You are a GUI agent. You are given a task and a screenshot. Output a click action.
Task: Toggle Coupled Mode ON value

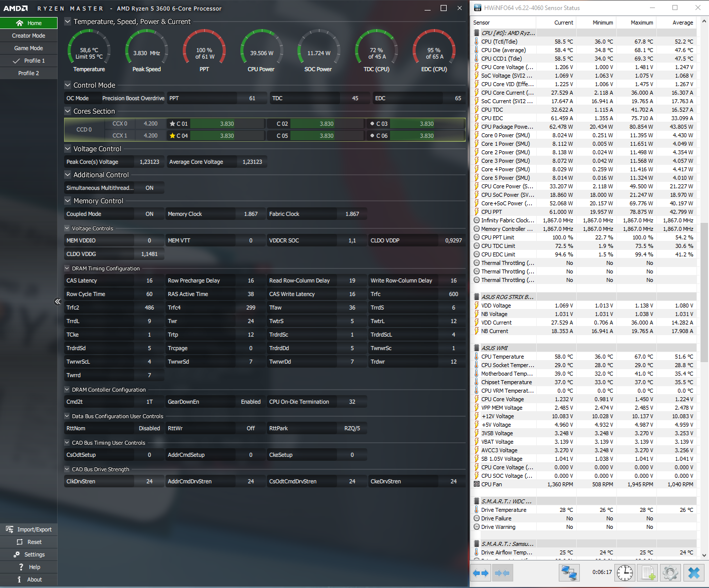click(x=150, y=214)
